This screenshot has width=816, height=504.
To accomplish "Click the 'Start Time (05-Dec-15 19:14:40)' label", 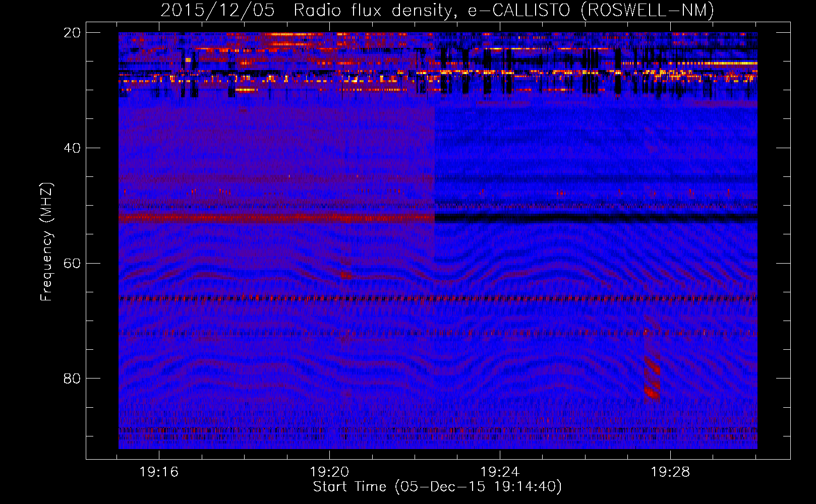I will tap(437, 487).
